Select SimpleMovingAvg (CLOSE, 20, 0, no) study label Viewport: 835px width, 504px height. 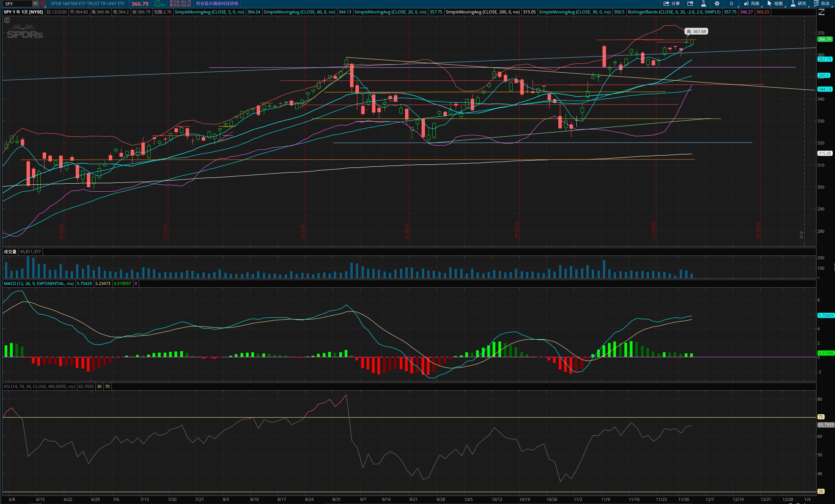390,12
